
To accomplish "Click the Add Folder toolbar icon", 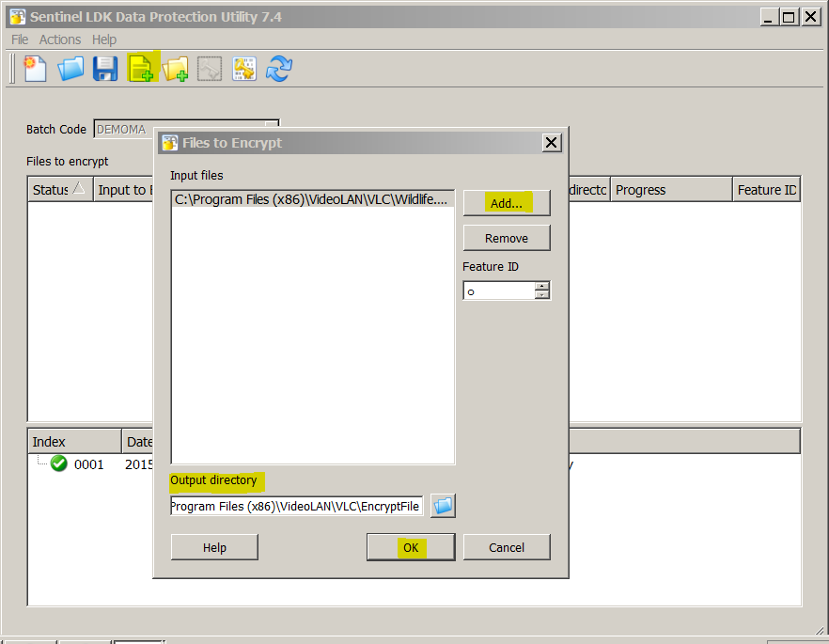I will (x=175, y=68).
